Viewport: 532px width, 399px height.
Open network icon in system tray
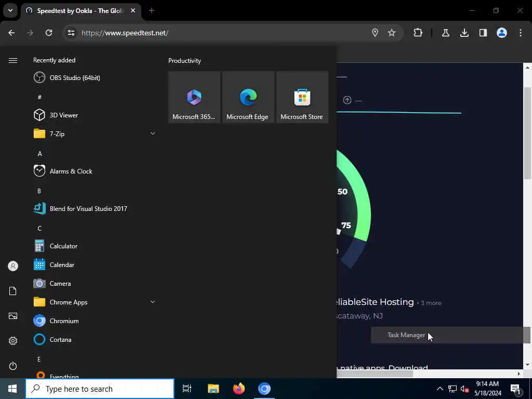pos(453,389)
